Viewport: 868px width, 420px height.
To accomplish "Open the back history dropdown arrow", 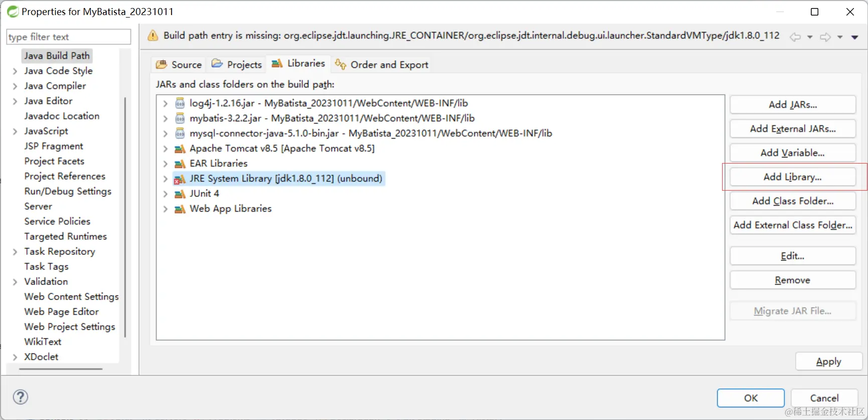I will pos(810,37).
